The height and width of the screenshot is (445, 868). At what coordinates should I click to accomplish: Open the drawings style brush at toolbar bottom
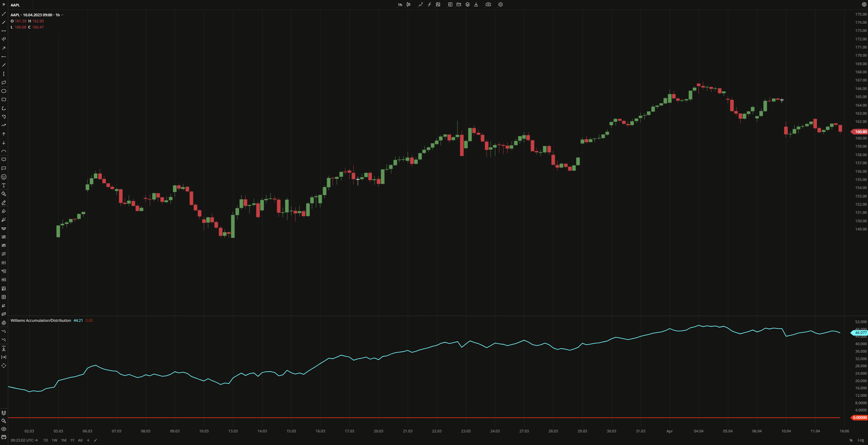[x=4, y=421]
